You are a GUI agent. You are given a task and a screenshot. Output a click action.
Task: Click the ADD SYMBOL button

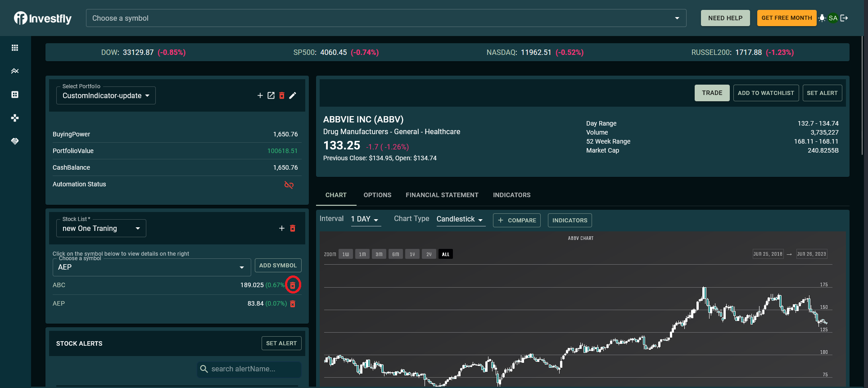(278, 266)
